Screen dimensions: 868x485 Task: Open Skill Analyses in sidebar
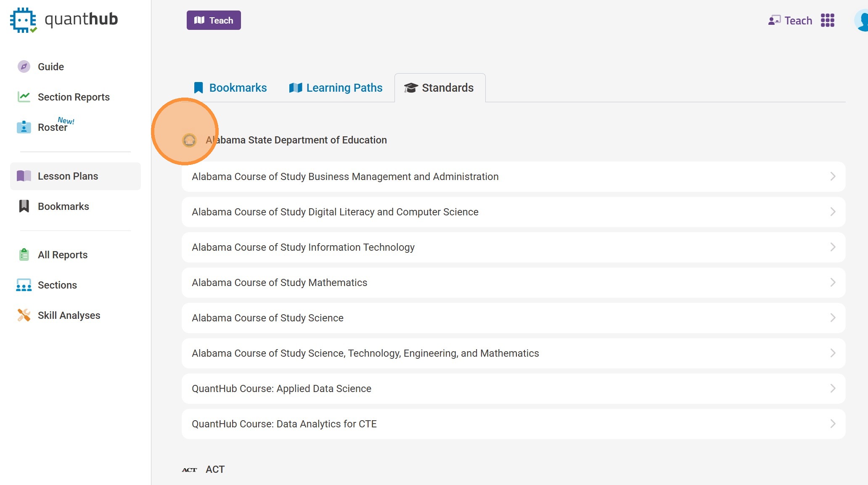(69, 315)
